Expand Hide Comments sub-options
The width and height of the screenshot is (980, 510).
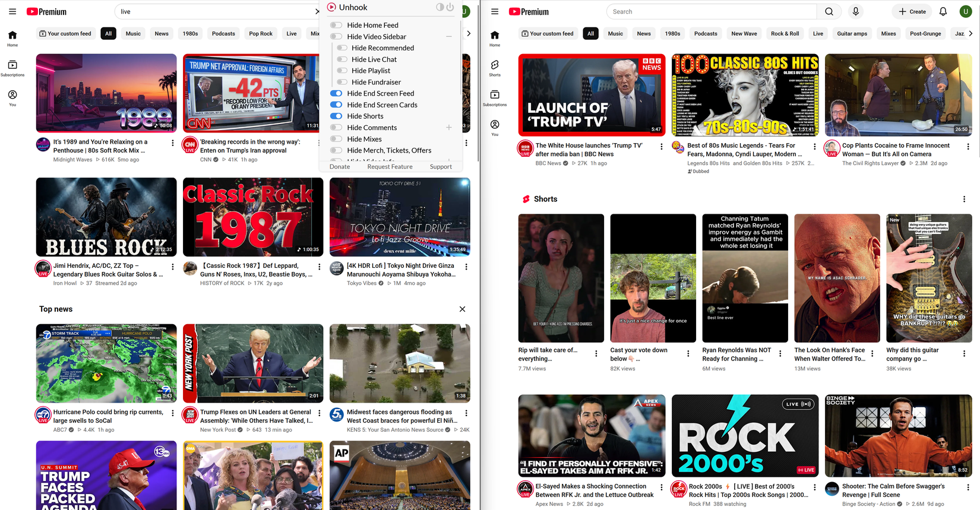click(448, 127)
